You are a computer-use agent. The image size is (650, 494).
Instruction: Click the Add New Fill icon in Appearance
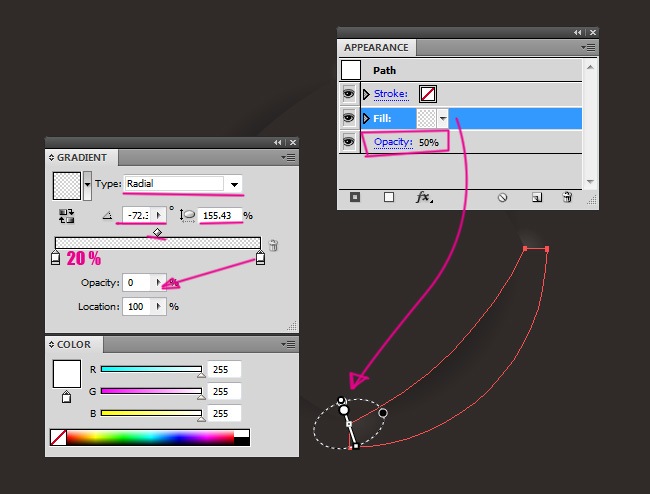[389, 197]
